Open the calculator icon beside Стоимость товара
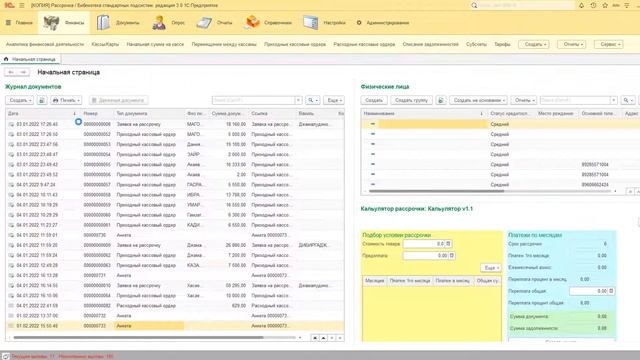This screenshot has width=640, height=360. (x=448, y=244)
